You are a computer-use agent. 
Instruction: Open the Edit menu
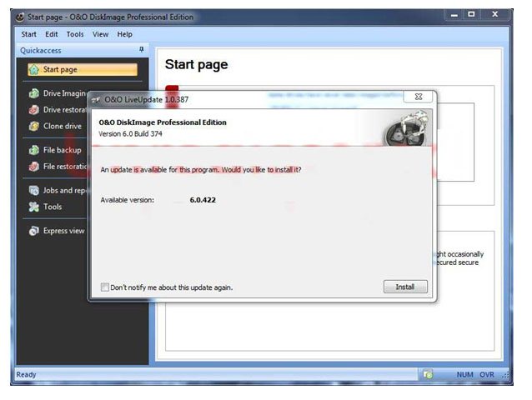pos(52,34)
